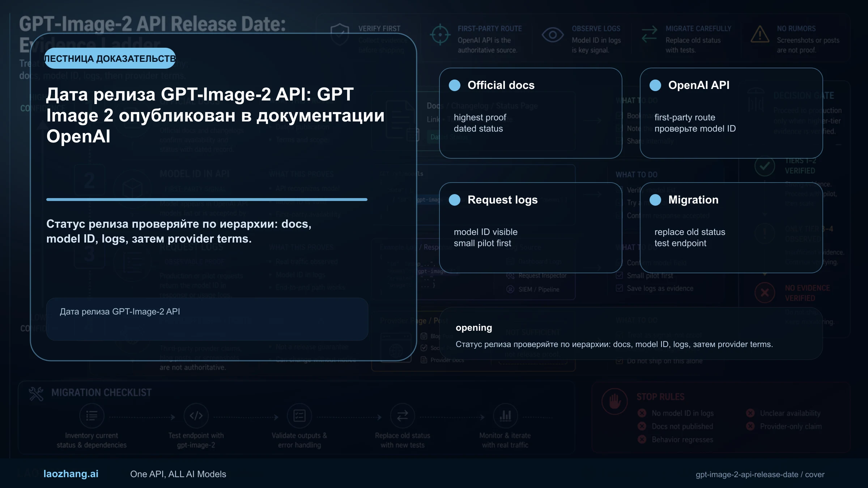Click the 'проверьте model ID' text
Screen dimensions: 868x488
coord(695,129)
